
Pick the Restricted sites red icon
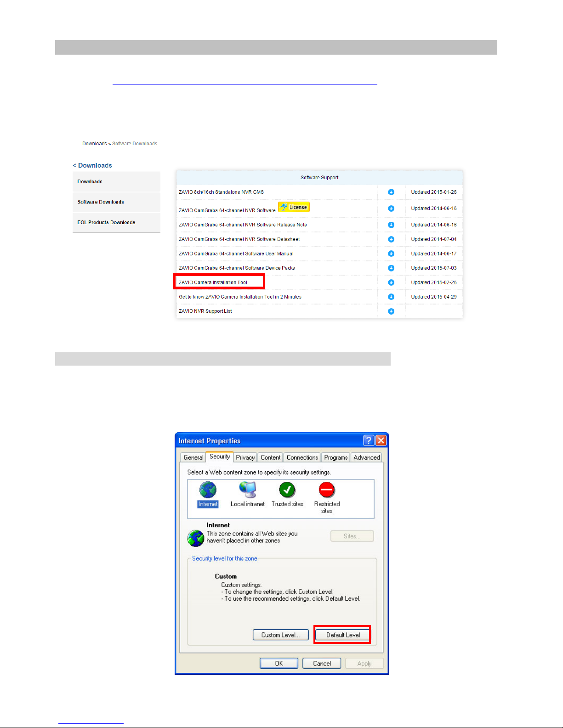coord(327,491)
